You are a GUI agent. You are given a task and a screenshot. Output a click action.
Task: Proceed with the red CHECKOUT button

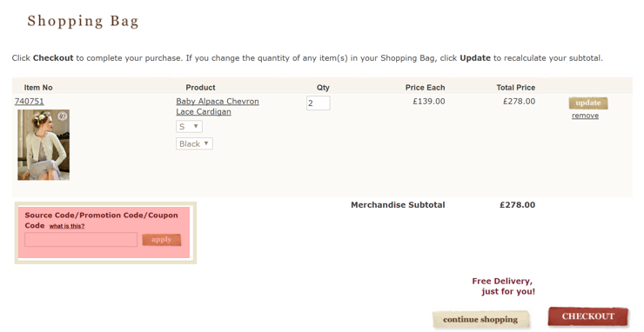[588, 316]
